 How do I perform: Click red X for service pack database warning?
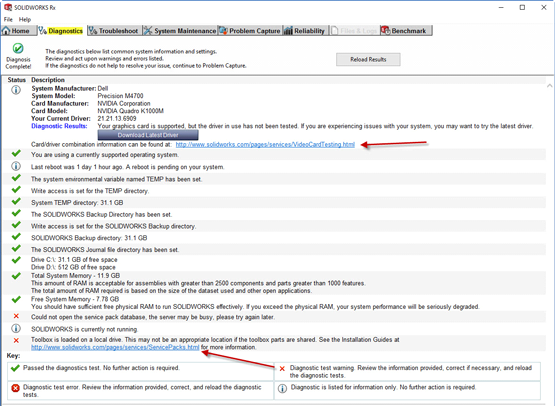[16, 316]
